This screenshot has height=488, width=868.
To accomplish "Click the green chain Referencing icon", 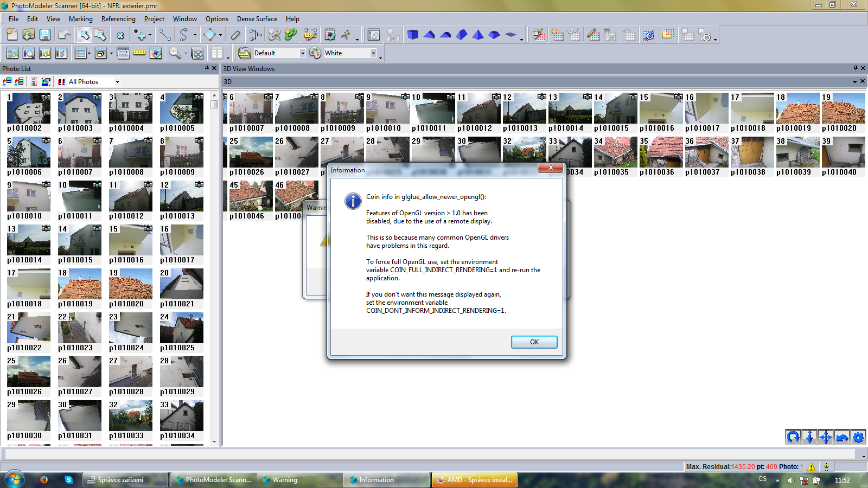I will coord(291,35).
